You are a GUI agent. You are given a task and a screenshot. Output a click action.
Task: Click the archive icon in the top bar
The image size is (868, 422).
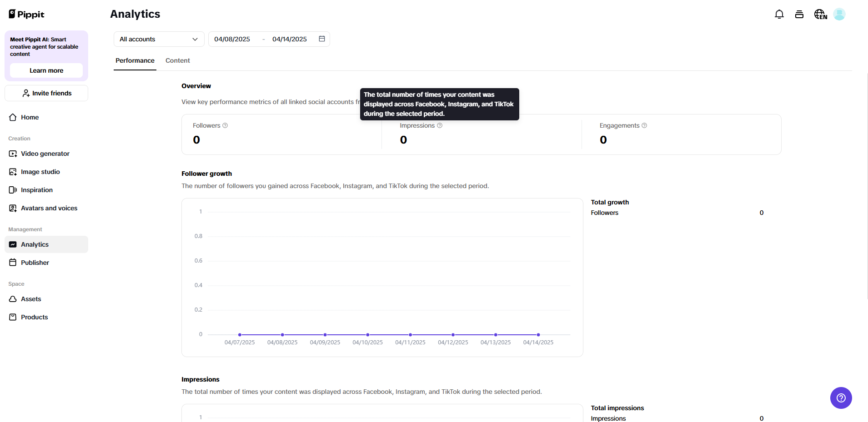pos(799,14)
